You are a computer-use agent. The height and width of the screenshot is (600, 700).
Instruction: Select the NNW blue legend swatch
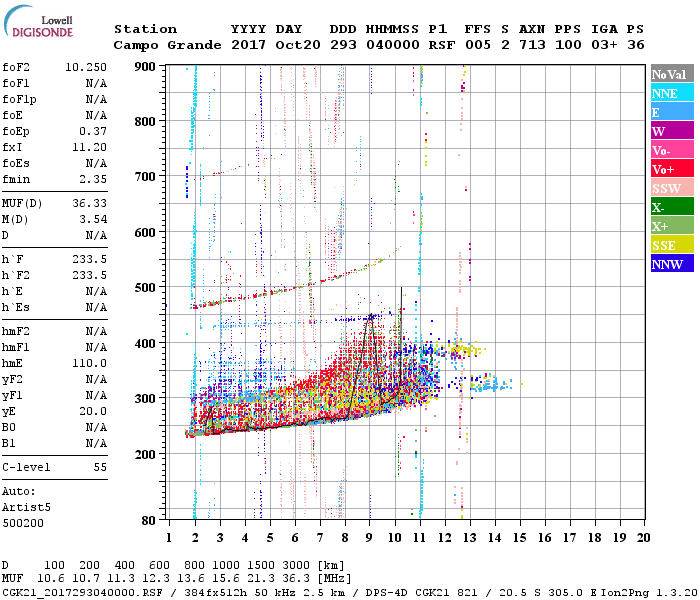pyautogui.click(x=672, y=263)
